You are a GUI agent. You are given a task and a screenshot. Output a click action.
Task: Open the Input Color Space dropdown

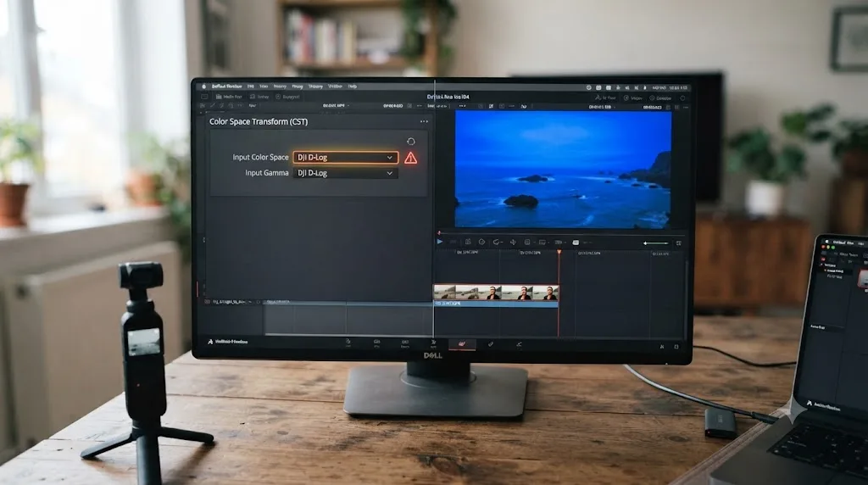point(346,157)
